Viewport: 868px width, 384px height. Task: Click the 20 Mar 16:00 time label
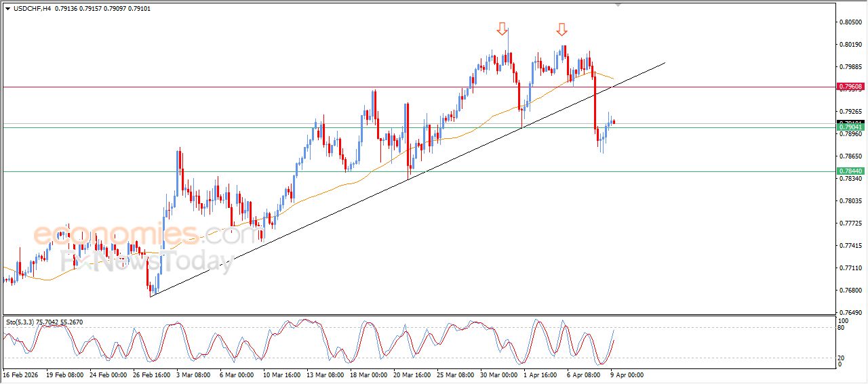pyautogui.click(x=412, y=375)
